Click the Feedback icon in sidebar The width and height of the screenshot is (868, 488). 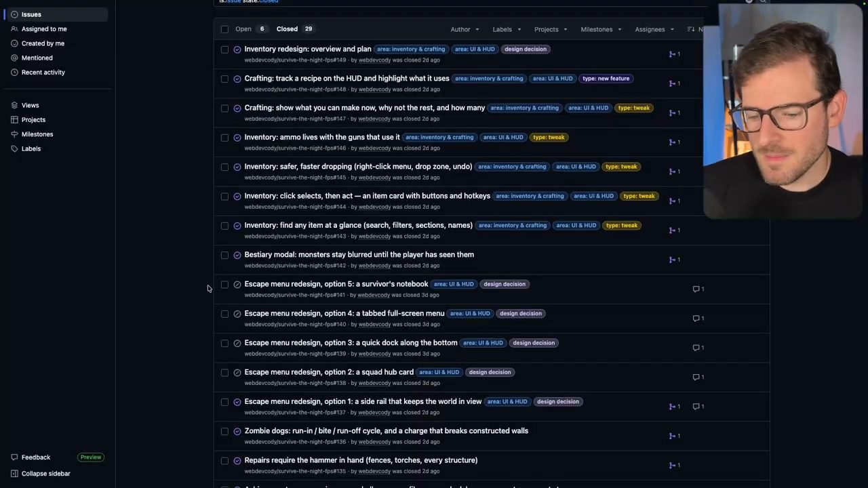14,457
